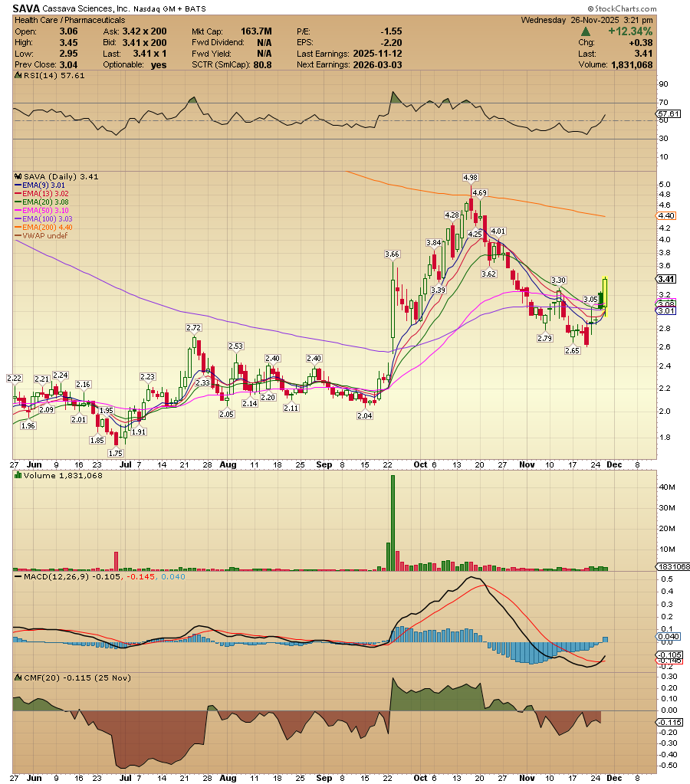This screenshot has height=784, width=690.
Task: Click the Nasdaq GM + BATS exchange label
Action: [169, 9]
